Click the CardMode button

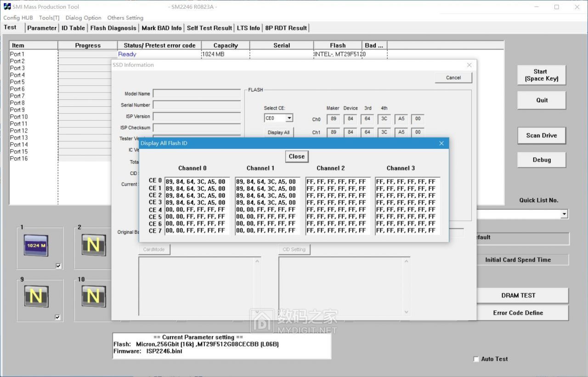tap(154, 249)
